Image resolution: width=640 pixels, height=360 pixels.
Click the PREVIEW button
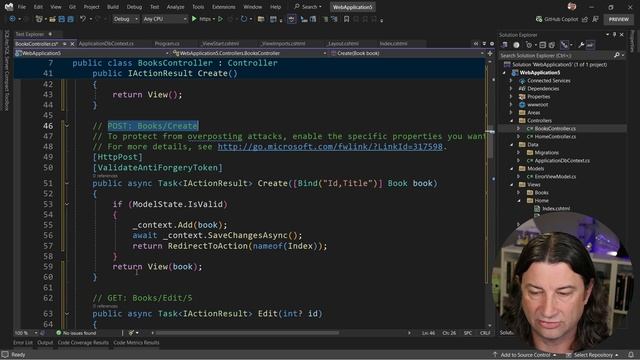619,19
